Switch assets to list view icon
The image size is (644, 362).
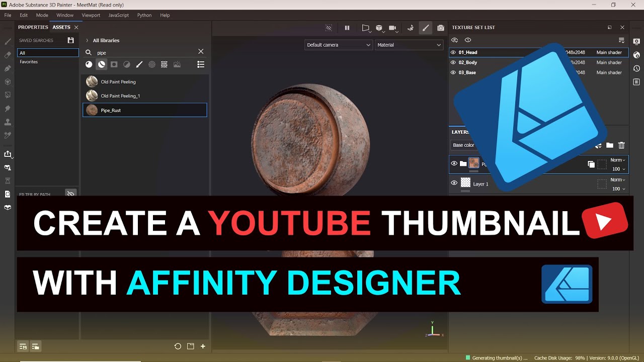click(x=201, y=64)
